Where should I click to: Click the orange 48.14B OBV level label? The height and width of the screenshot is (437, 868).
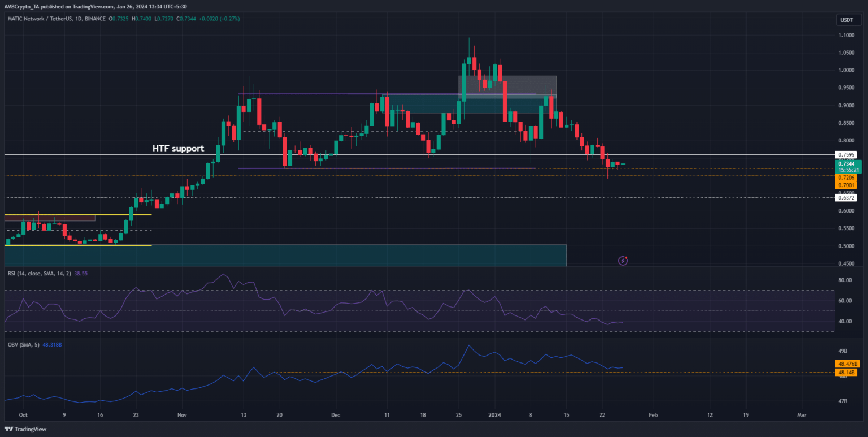(848, 372)
